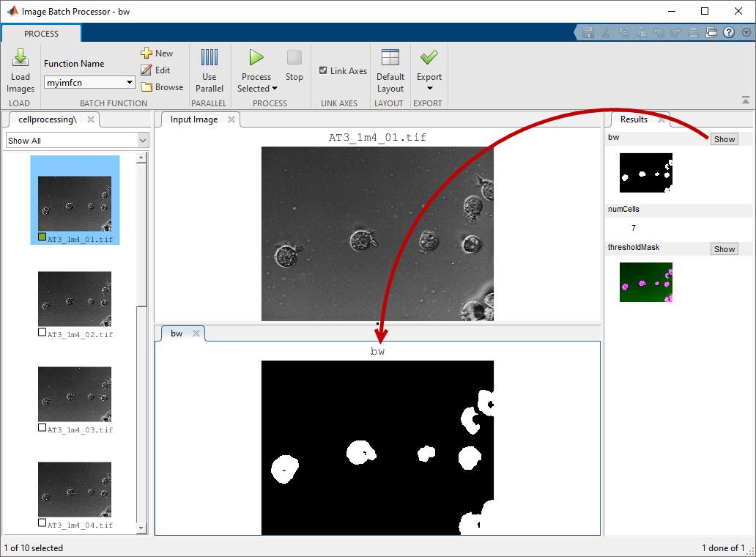Click Show button for thresholdMask result

(724, 249)
